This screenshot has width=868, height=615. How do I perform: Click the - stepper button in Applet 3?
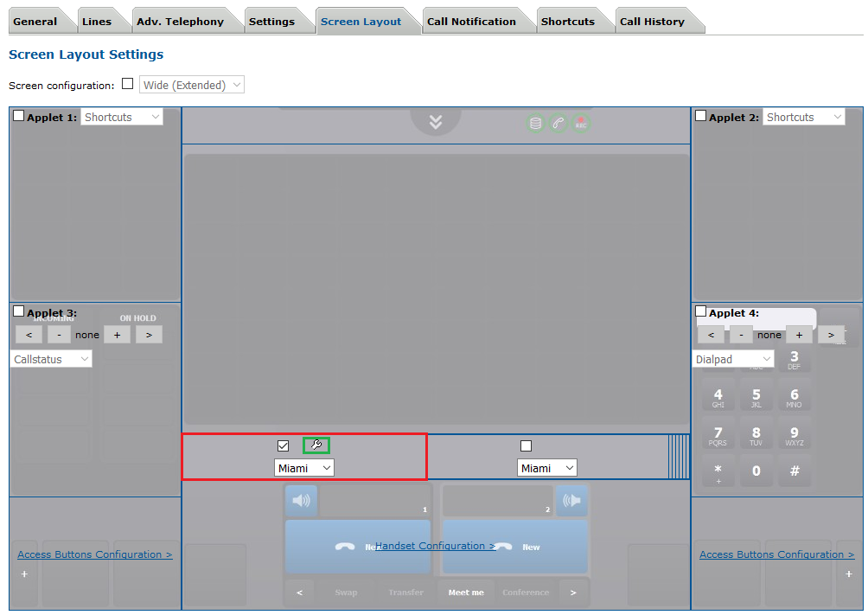[x=59, y=335]
